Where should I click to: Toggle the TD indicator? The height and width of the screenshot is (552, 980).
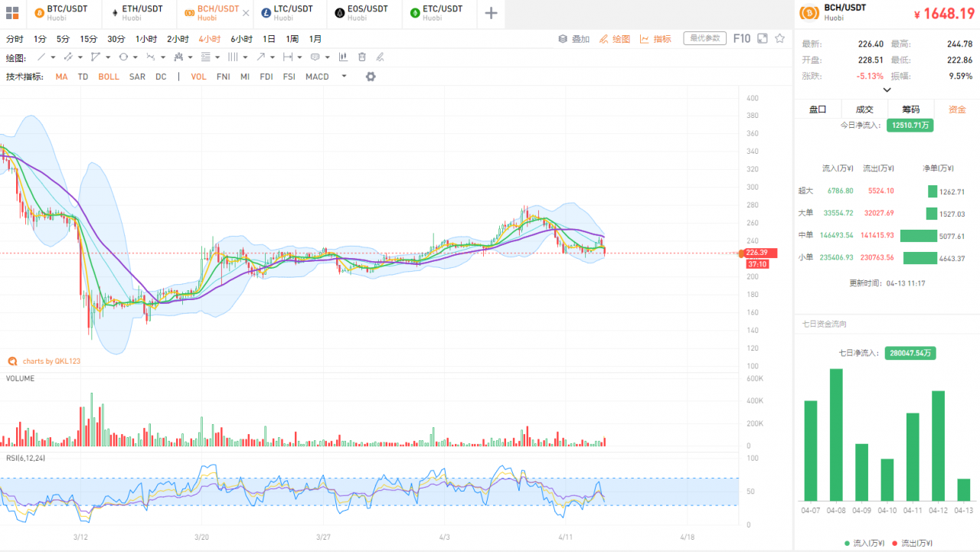pos(83,77)
